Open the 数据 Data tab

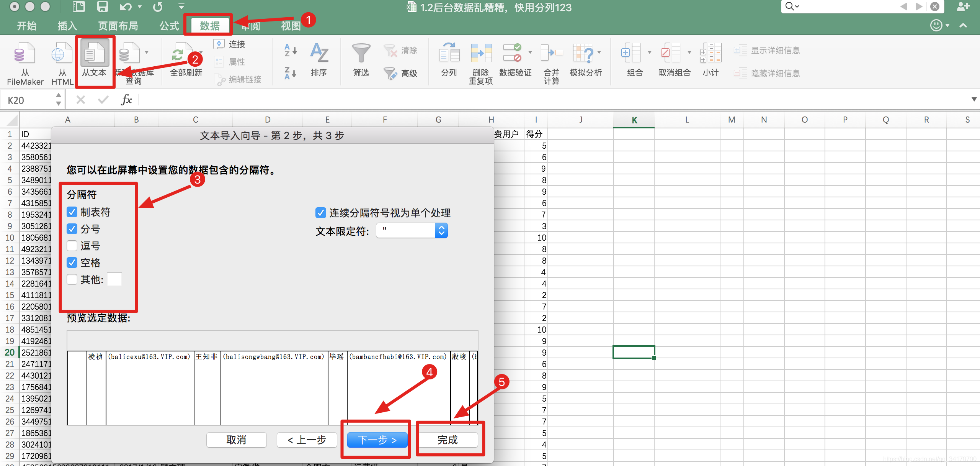(210, 26)
